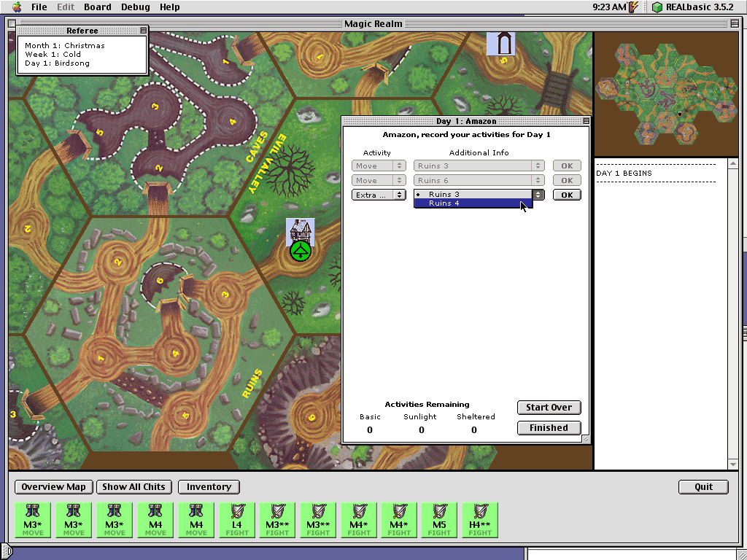Viewport: 747px width, 560px height.
Task: Collapse the Day 1: Amazon window
Action: 586,121
